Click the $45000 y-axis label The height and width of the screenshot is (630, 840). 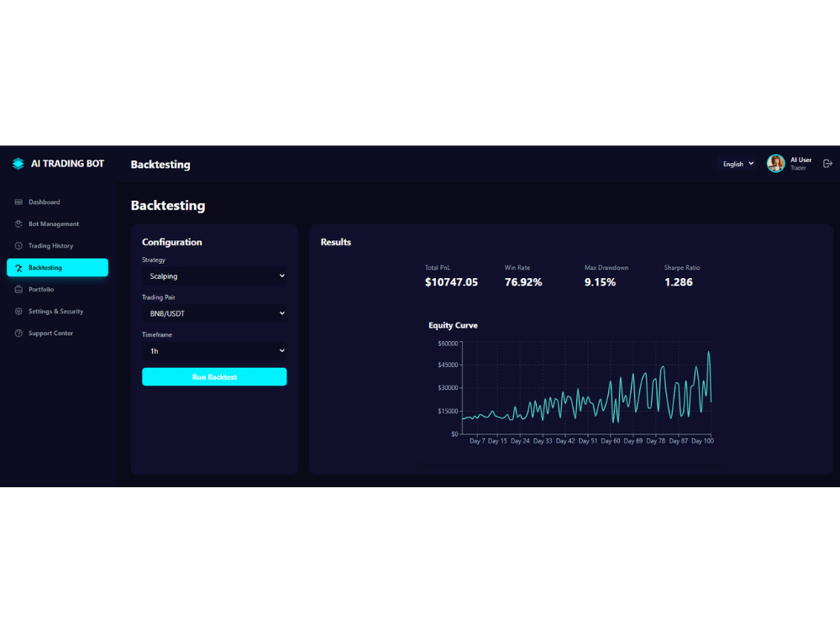[x=448, y=365]
